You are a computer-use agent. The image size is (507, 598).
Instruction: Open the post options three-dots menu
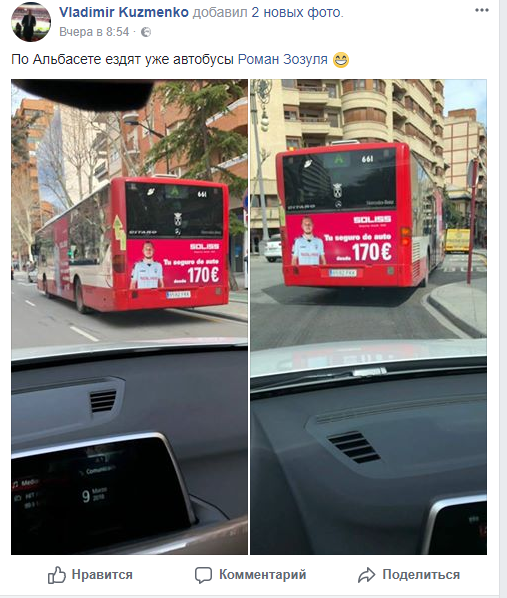point(482,10)
